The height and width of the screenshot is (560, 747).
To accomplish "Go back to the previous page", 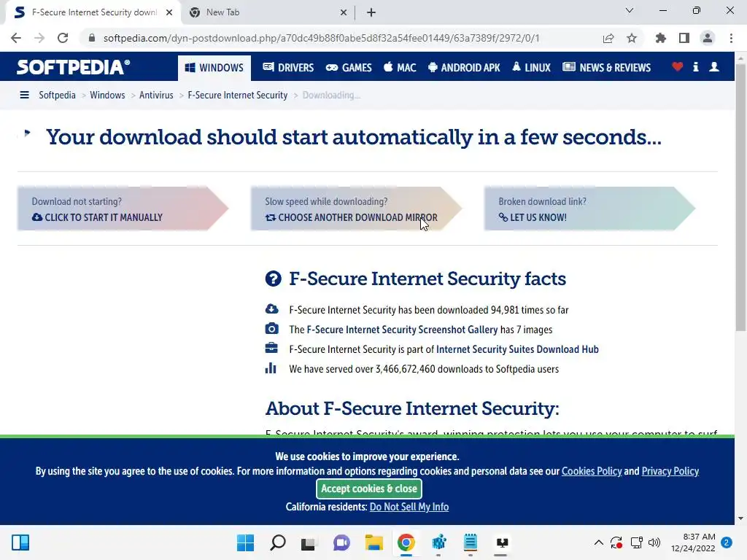I will tap(16, 38).
